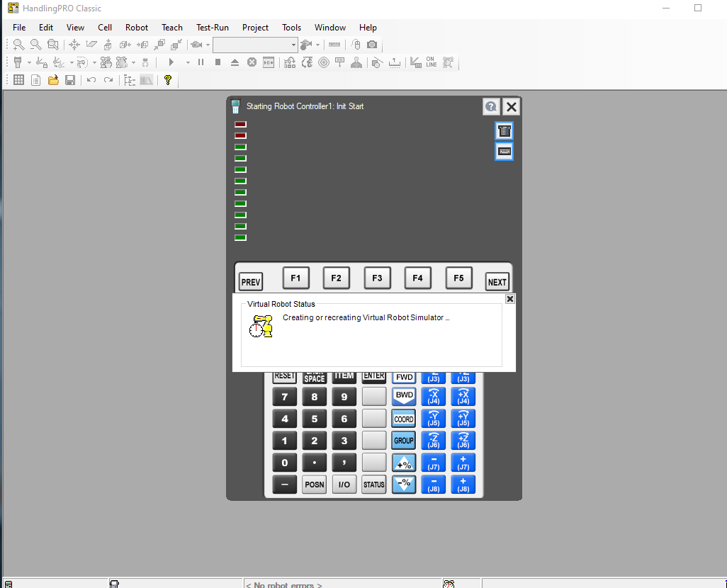This screenshot has height=588, width=727.
Task: Open the empty toolbar combo box
Action: pyautogui.click(x=255, y=45)
